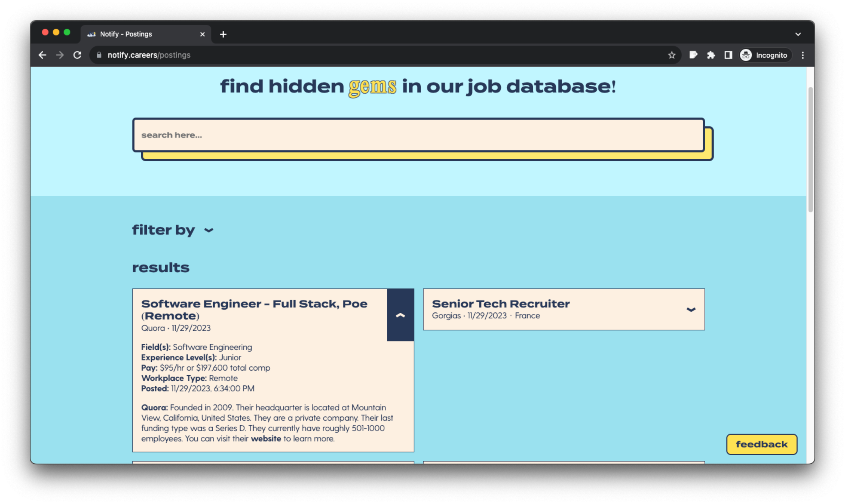Viewport: 845px width, 504px height.
Task: Expand the filter by dropdown
Action: [209, 230]
